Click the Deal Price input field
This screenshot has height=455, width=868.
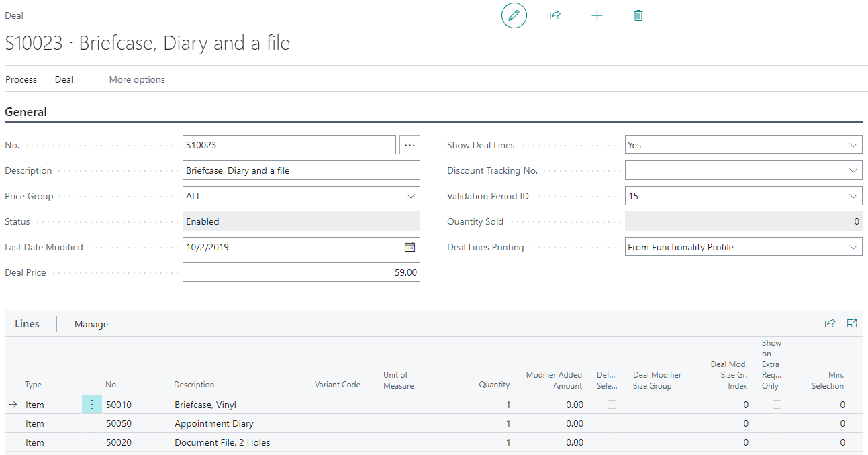click(301, 272)
